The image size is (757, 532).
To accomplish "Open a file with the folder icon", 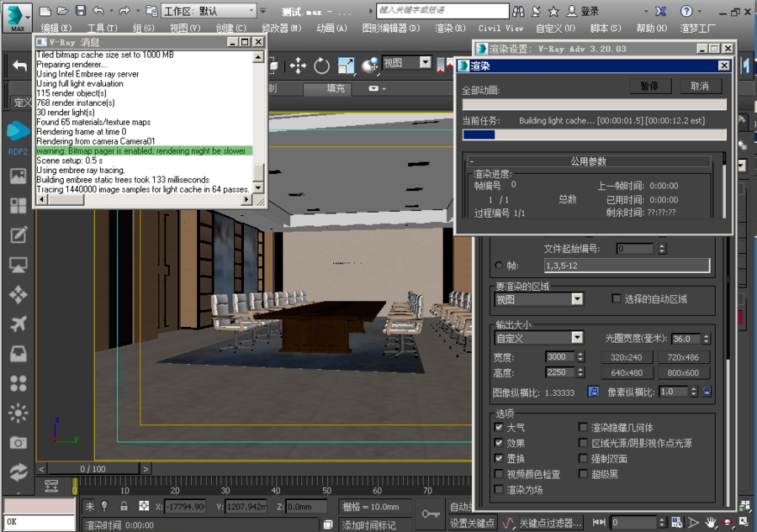I will [63, 11].
